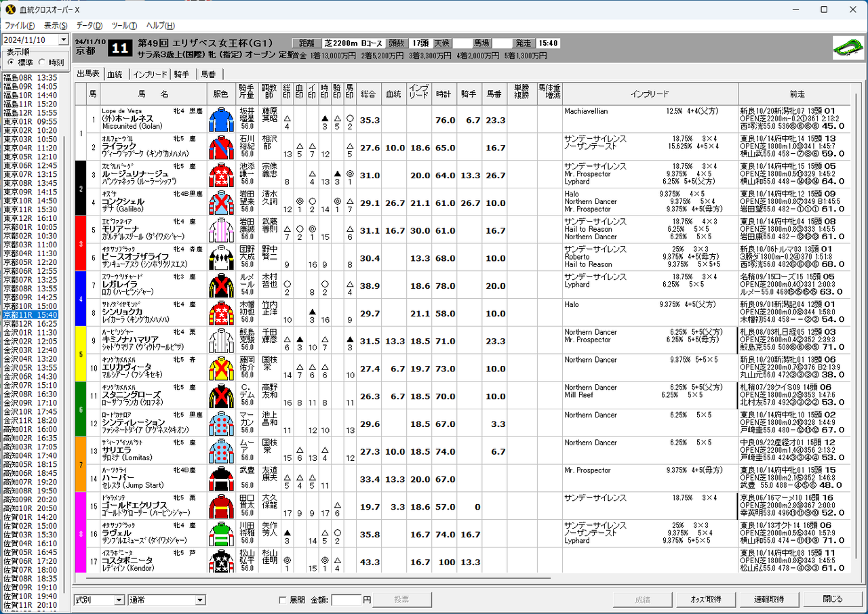This screenshot has height=614, width=868.
Task: Select race 佐賀11R 20:10 in the list
Action: click(31, 605)
